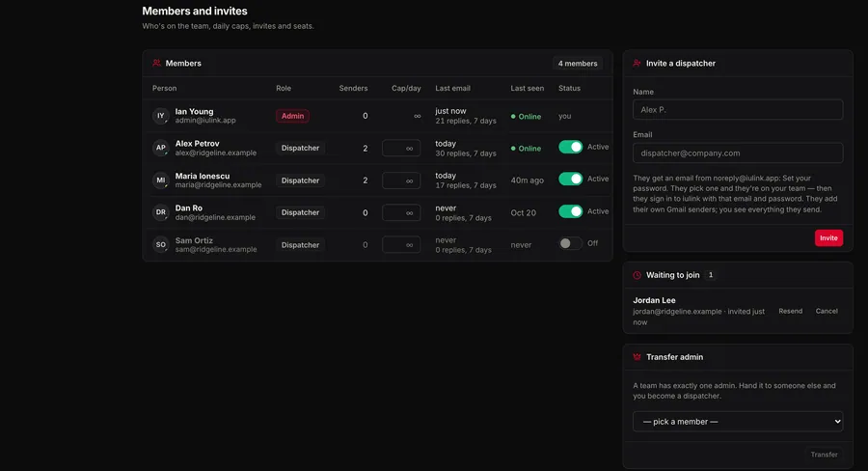Click Jordan Lee's name in Waiting to join
Image resolution: width=868 pixels, height=471 pixels.
[x=654, y=300]
